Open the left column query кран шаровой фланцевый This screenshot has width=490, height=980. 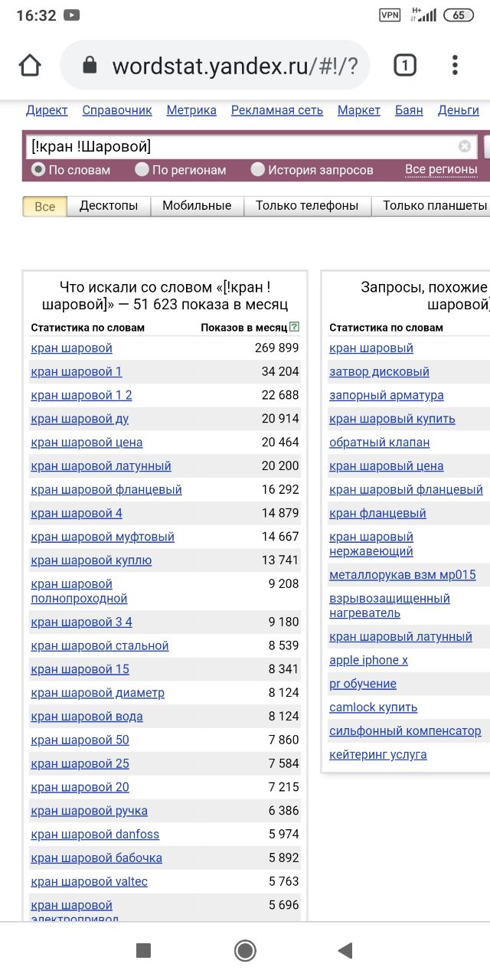point(106,490)
